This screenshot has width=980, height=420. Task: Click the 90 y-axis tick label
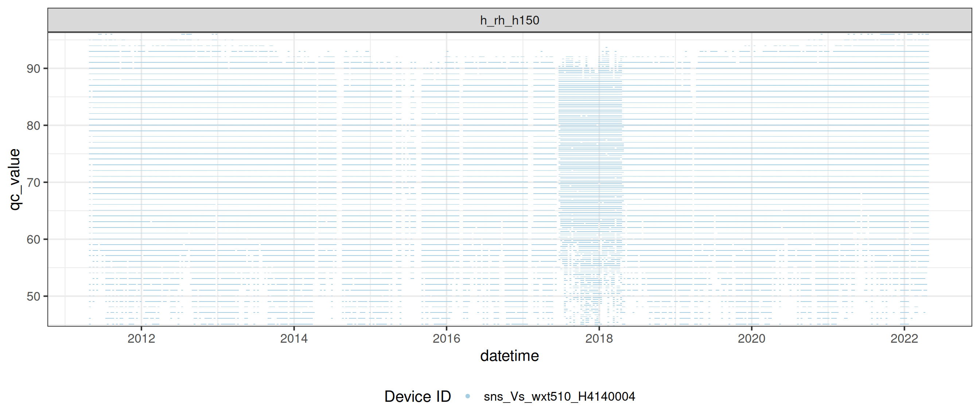click(x=33, y=69)
